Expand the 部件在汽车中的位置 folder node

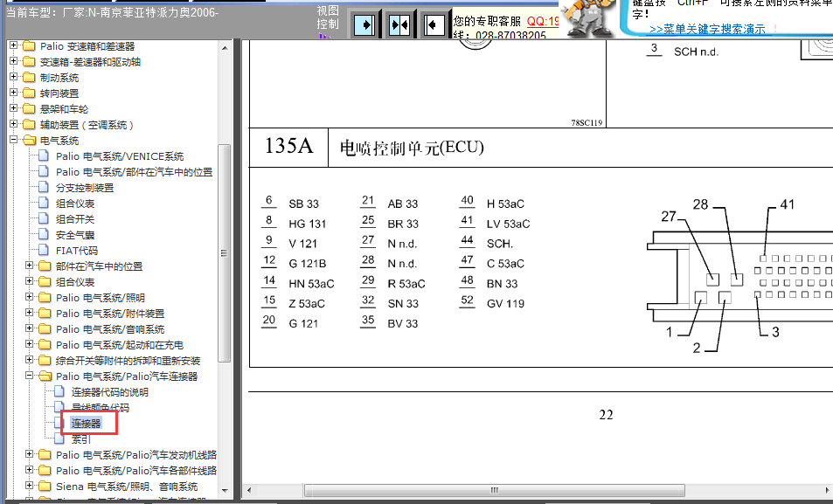point(30,266)
